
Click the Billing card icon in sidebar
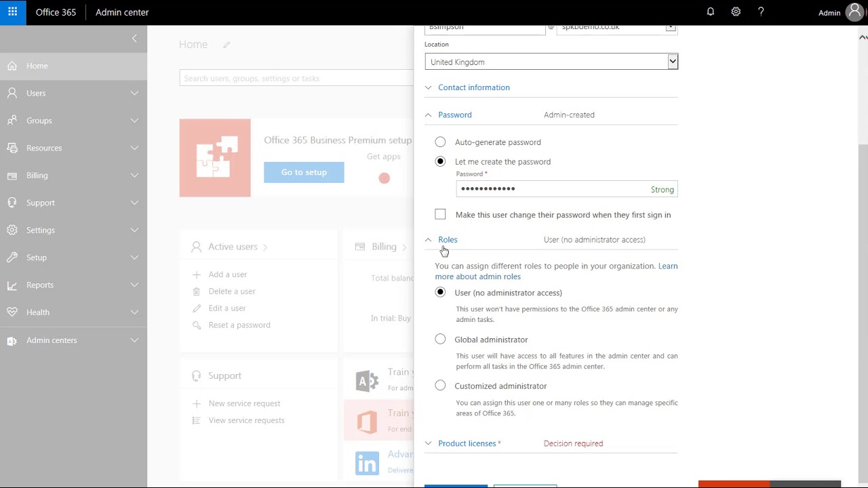(x=12, y=176)
